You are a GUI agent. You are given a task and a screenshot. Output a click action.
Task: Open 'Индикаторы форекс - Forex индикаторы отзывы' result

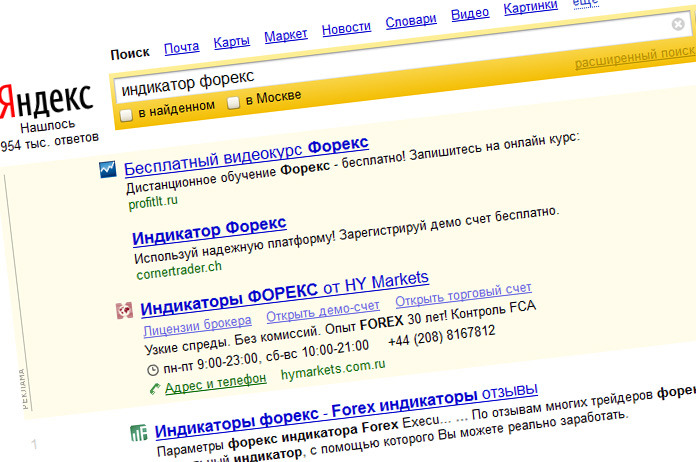pos(346,411)
